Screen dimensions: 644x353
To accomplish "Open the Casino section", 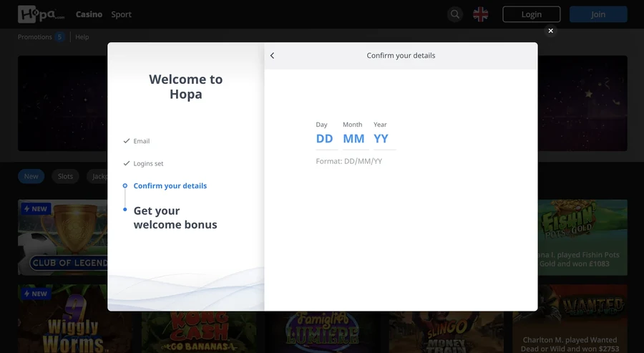I will coord(89,14).
